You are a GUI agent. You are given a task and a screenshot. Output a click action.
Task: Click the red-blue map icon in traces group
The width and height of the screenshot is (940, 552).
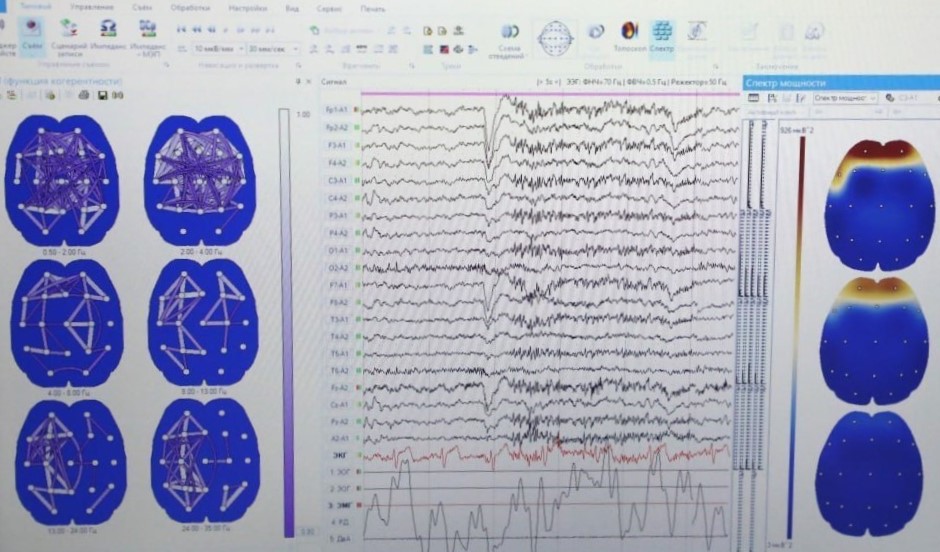click(444, 49)
